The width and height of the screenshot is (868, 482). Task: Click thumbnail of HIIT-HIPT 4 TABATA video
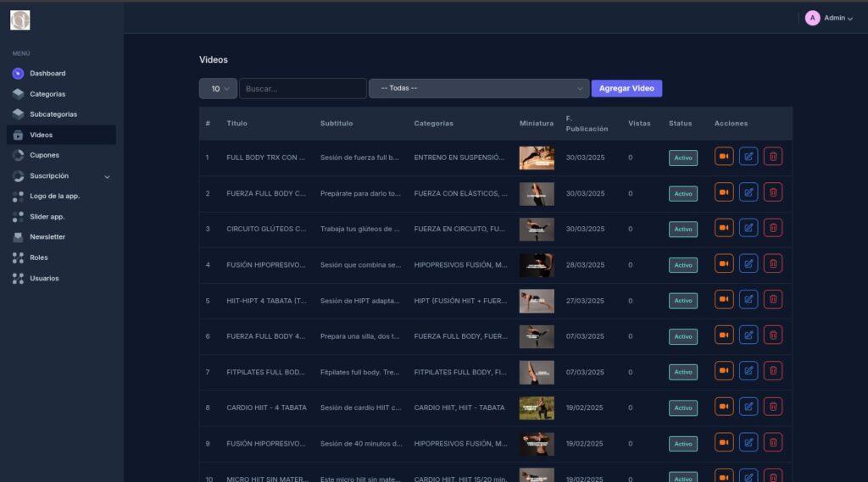(x=537, y=301)
